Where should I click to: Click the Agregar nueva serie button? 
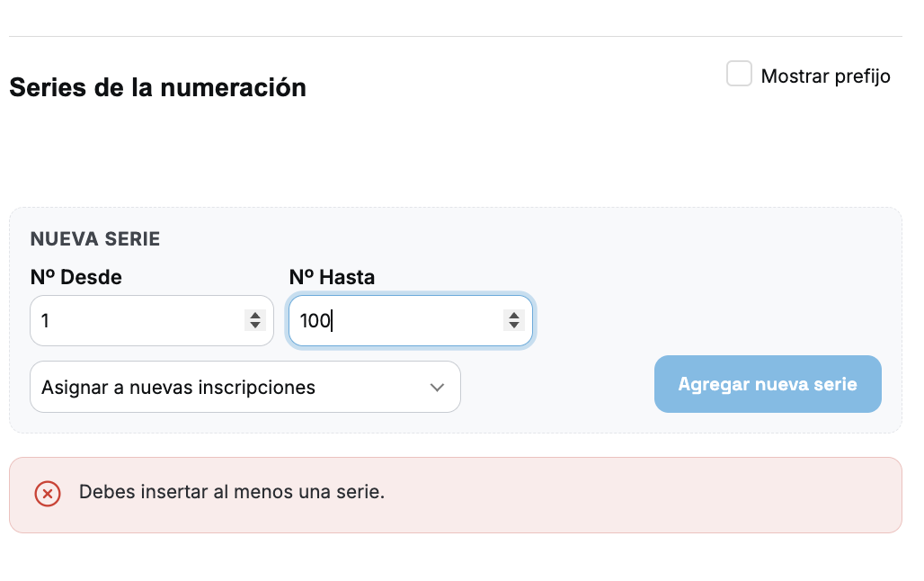(x=768, y=384)
